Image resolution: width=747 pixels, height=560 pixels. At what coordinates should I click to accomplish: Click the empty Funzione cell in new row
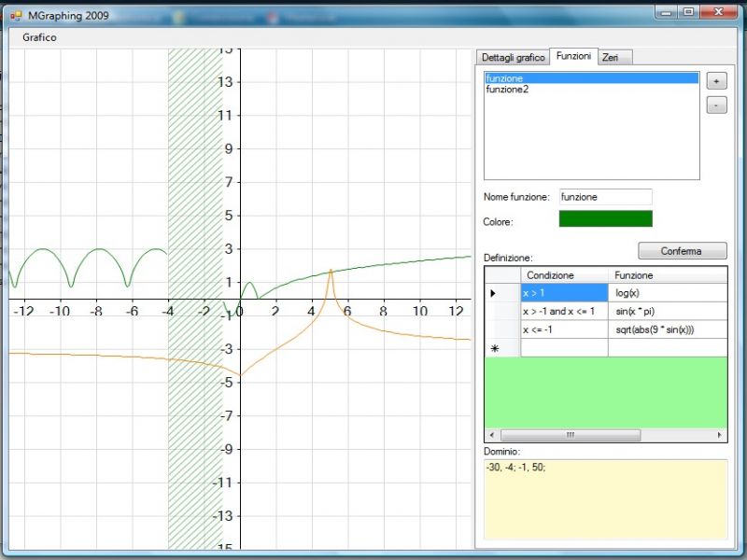coord(668,348)
